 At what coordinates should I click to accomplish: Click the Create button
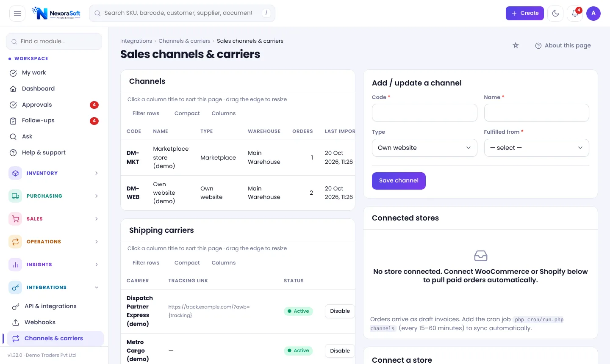pyautogui.click(x=524, y=13)
